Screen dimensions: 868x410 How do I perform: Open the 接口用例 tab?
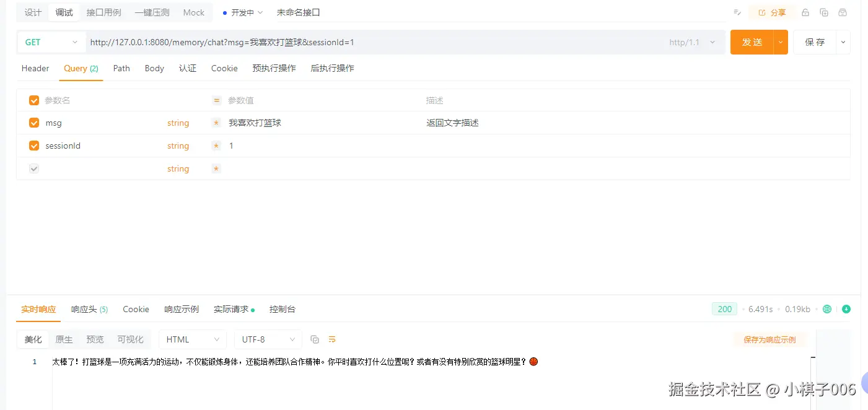click(104, 12)
